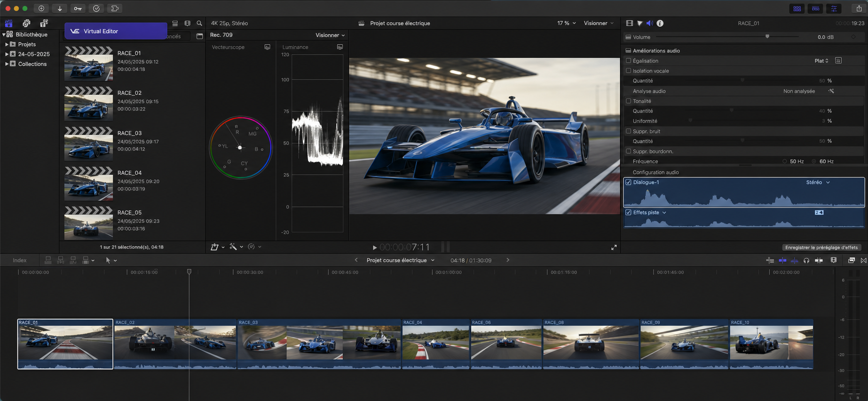Toggle the filmstrip clip appearance icon
Image resolution: width=868 pixels, height=401 pixels.
(x=188, y=23)
